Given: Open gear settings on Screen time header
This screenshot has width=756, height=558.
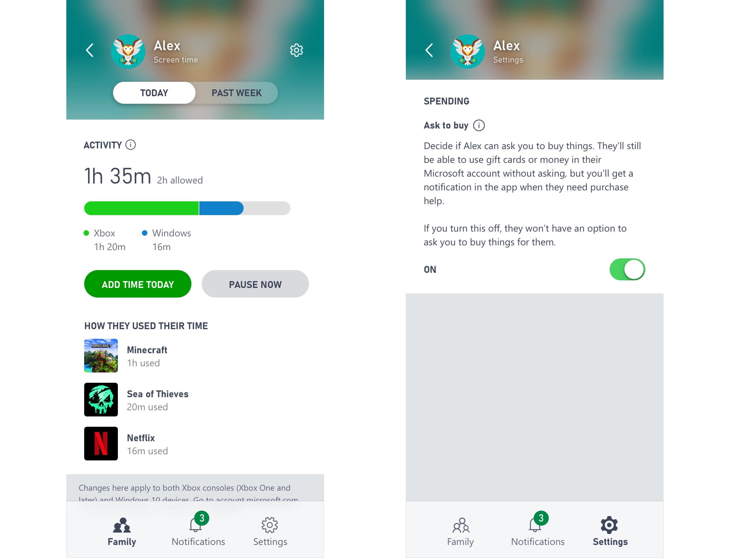Looking at the screenshot, I should [296, 50].
